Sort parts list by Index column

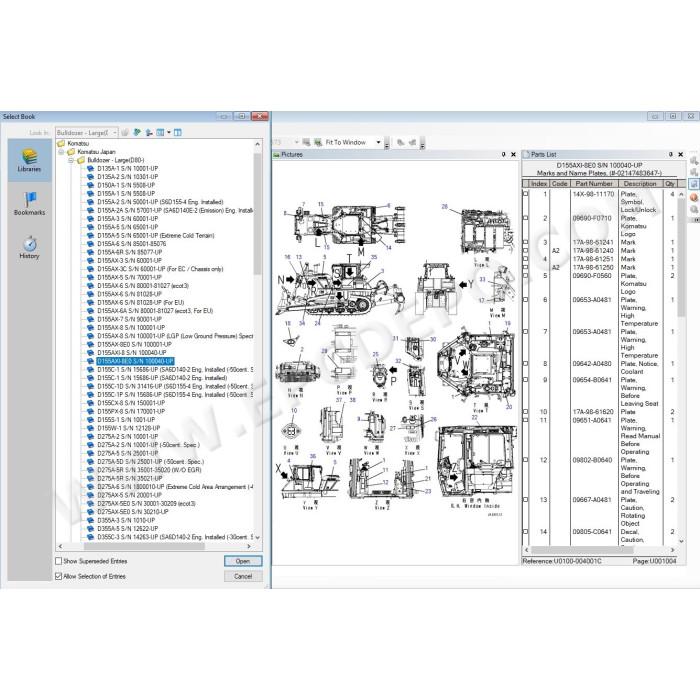(x=539, y=183)
